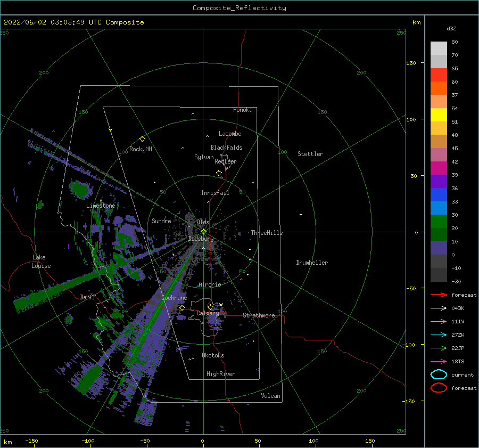This screenshot has width=479, height=448.
Task: Click the cyan current ellipse in legend
Action: 439,374
